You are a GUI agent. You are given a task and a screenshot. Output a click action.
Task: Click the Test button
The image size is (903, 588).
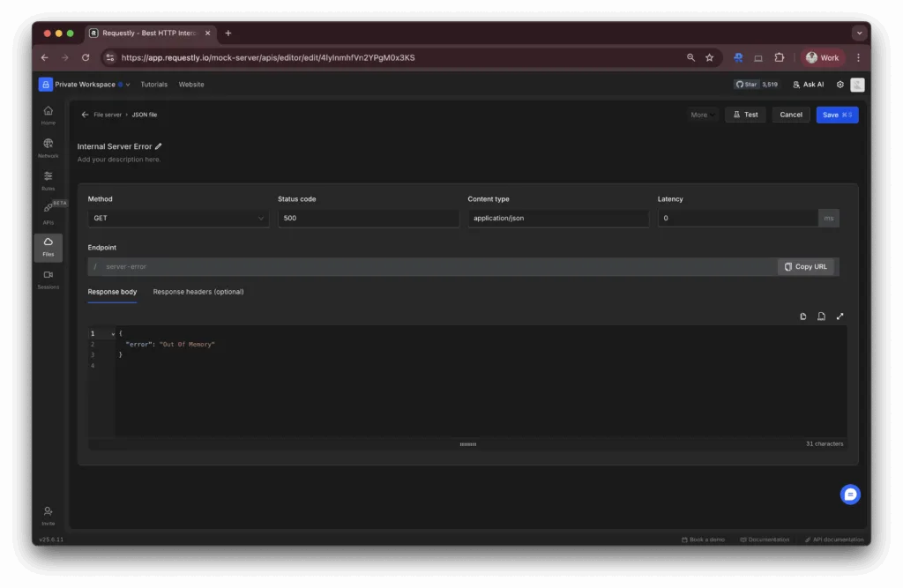(745, 115)
